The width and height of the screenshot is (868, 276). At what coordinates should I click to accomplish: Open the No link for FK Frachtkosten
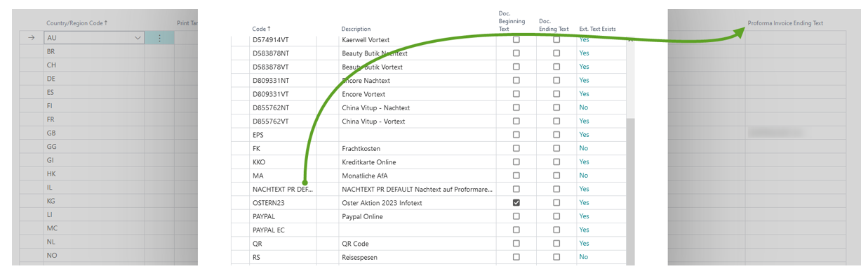pos(583,148)
